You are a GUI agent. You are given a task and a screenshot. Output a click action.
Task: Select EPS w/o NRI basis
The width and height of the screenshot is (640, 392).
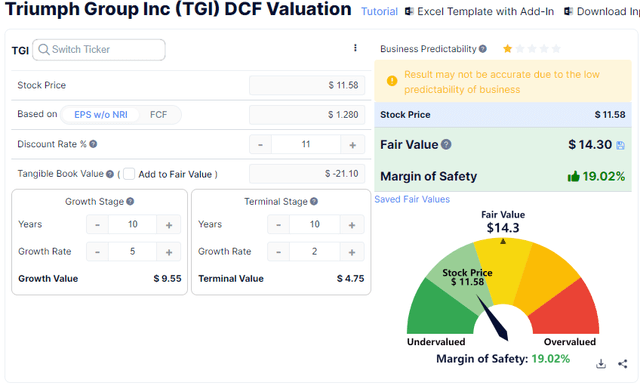point(101,115)
